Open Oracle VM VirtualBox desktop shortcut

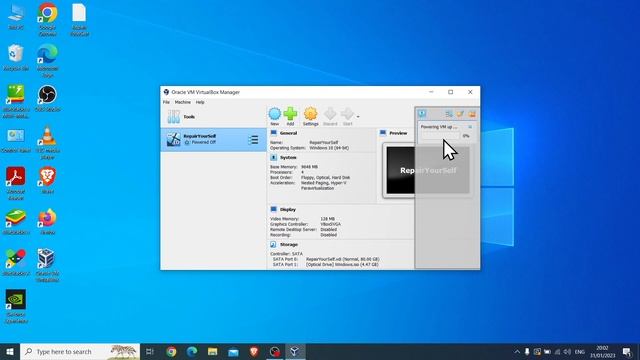47,265
